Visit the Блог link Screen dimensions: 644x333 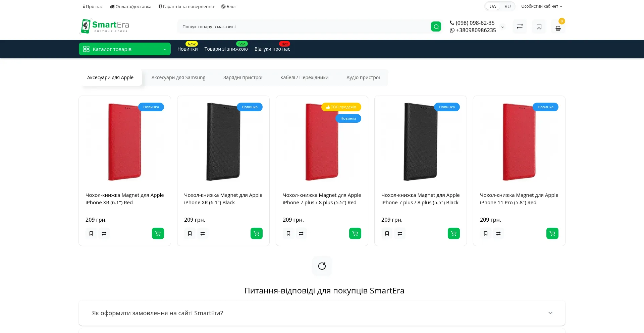[x=229, y=6]
